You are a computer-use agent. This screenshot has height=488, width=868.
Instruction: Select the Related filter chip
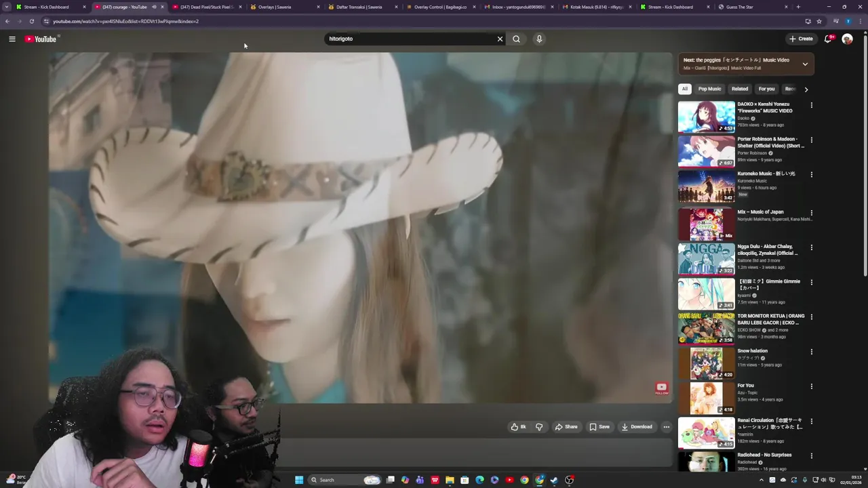pyautogui.click(x=740, y=89)
